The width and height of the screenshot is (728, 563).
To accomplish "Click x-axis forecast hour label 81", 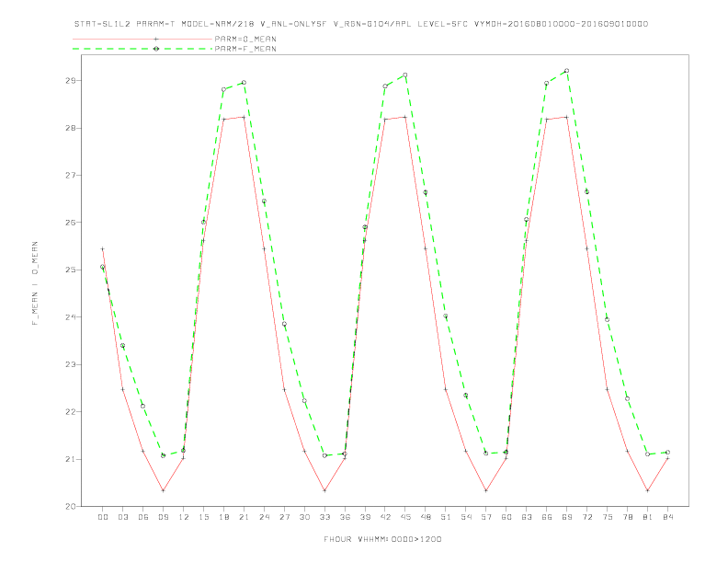I will 648,517.
